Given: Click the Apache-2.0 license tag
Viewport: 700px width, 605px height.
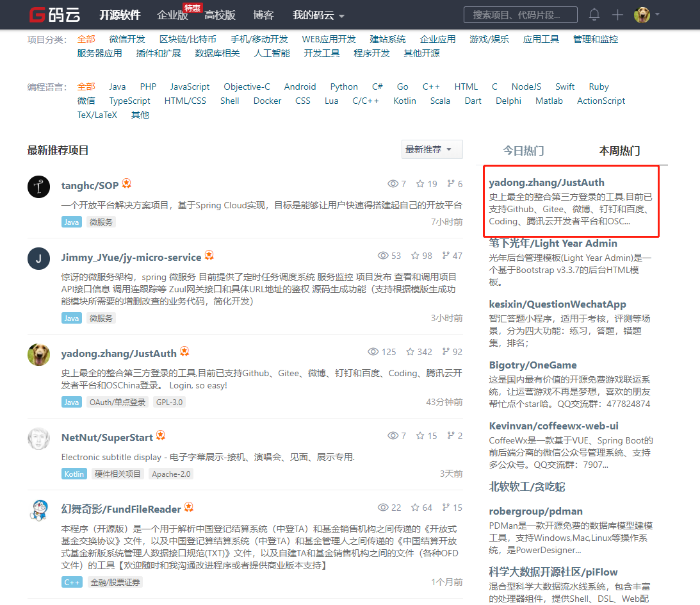Looking at the screenshot, I should (x=171, y=474).
